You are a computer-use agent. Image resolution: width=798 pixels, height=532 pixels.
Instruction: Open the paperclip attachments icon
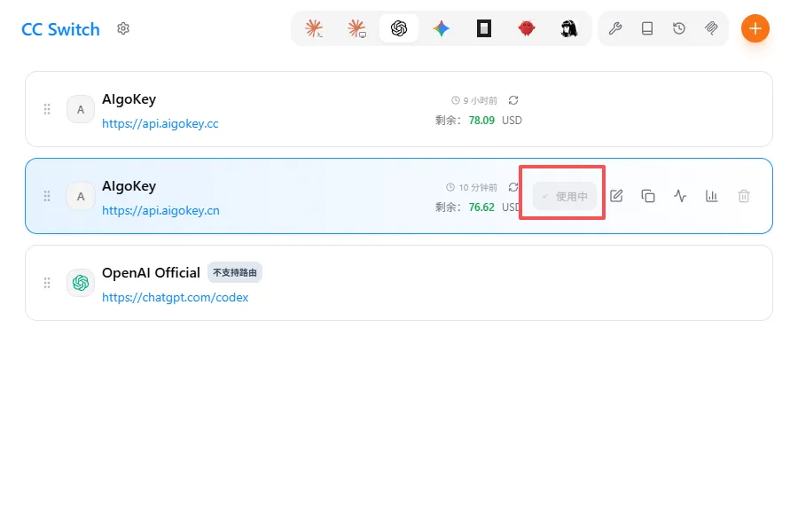coord(711,28)
